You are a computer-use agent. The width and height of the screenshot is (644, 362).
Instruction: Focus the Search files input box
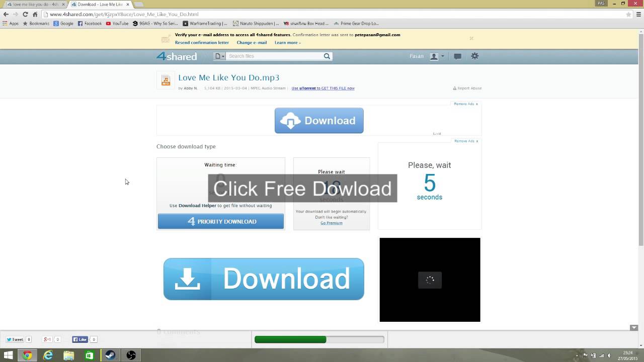(274, 56)
